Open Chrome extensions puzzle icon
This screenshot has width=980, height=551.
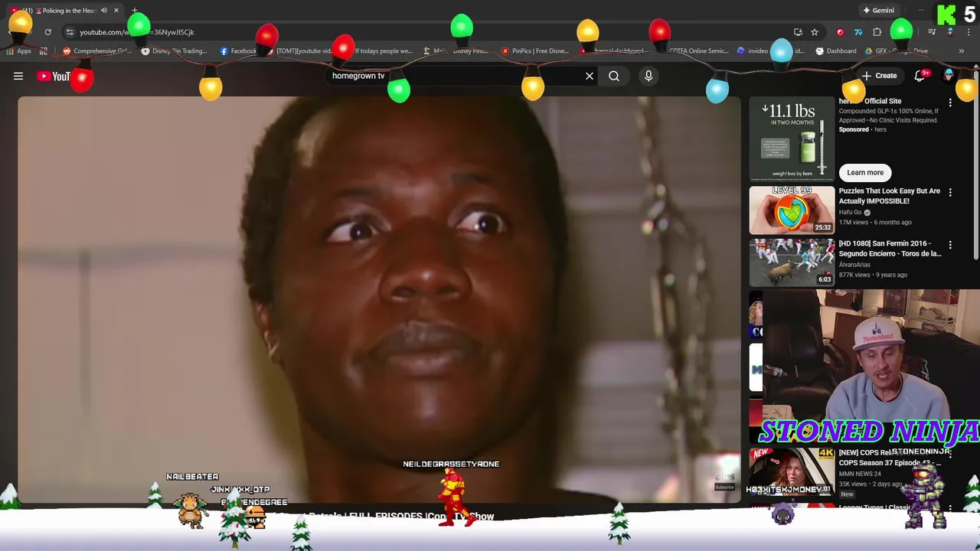(x=877, y=32)
